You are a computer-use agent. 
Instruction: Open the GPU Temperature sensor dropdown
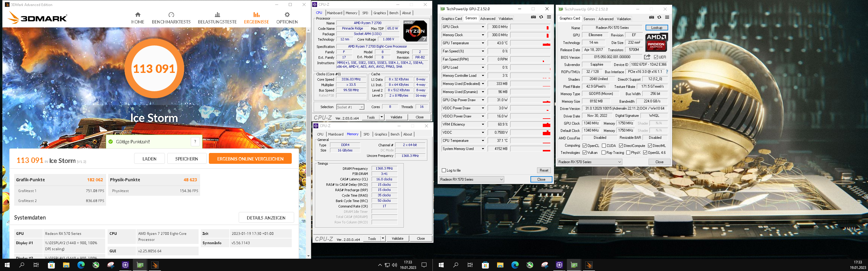[483, 43]
